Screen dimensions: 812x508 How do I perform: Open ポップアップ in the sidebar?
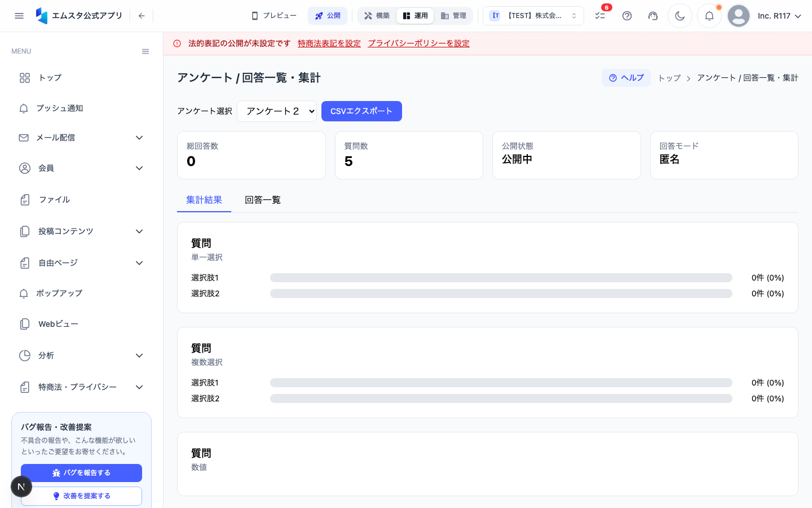pyautogui.click(x=81, y=294)
